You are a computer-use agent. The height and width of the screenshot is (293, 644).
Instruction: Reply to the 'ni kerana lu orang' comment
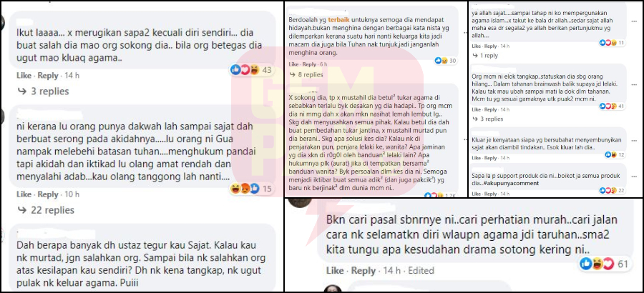[x=48, y=194]
